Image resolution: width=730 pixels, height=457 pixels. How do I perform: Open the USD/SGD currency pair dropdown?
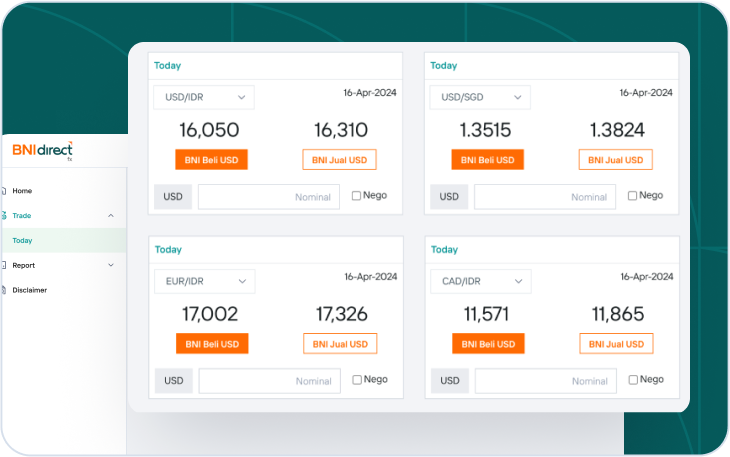click(x=480, y=97)
